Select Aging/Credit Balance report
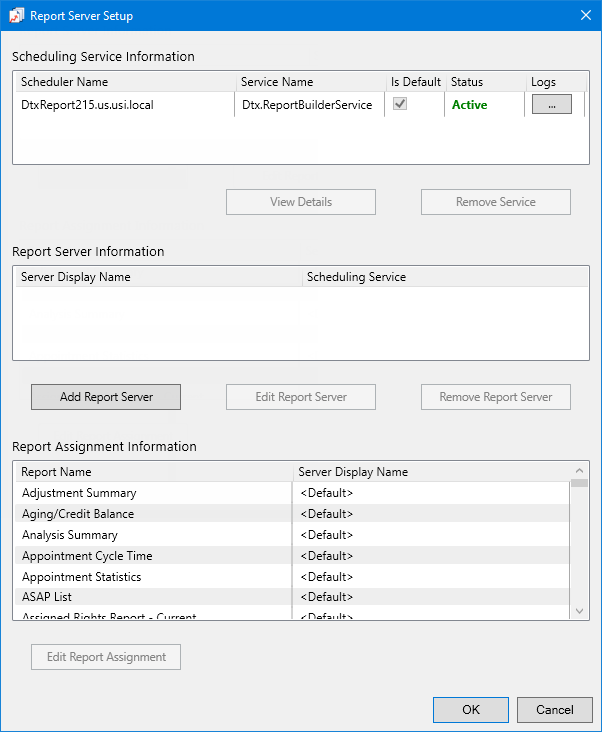Screen dimensions: 602x732 click(78, 514)
